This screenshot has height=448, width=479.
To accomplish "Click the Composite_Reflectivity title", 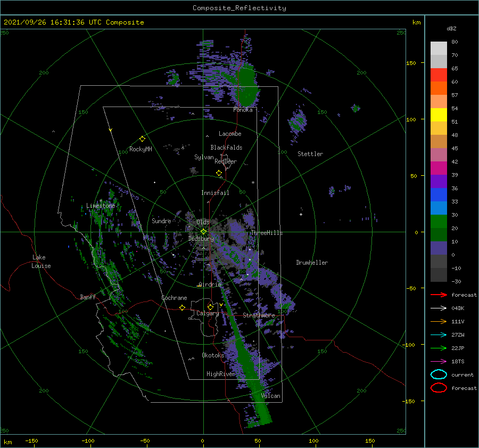I will click(x=240, y=8).
